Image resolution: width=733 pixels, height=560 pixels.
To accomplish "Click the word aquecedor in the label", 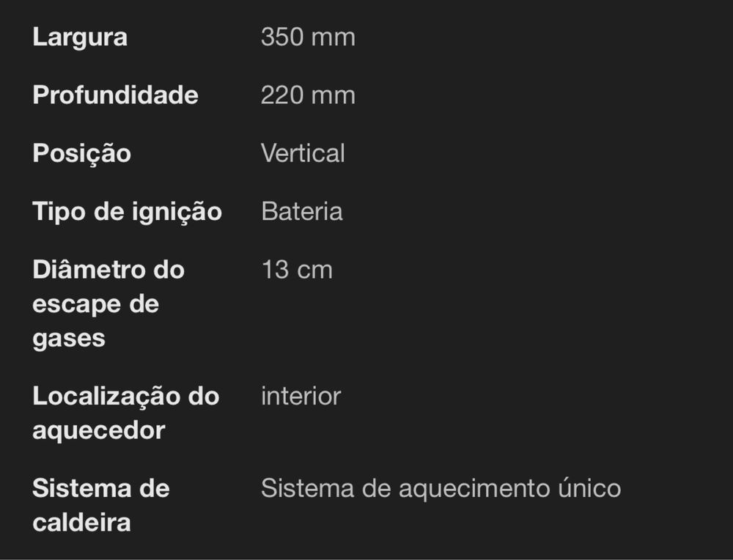I will tap(99, 430).
